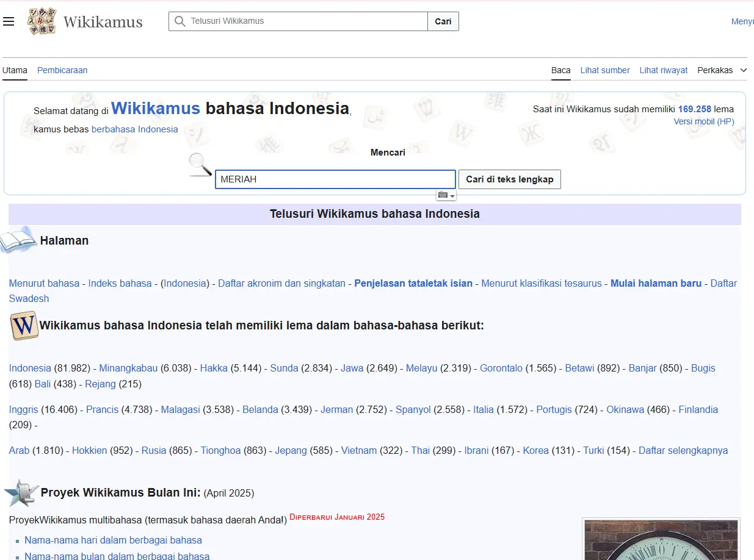Screen dimensions: 754x560
Task: Click the magnifying glass beside the MERIAH field
Action: [x=198, y=165]
